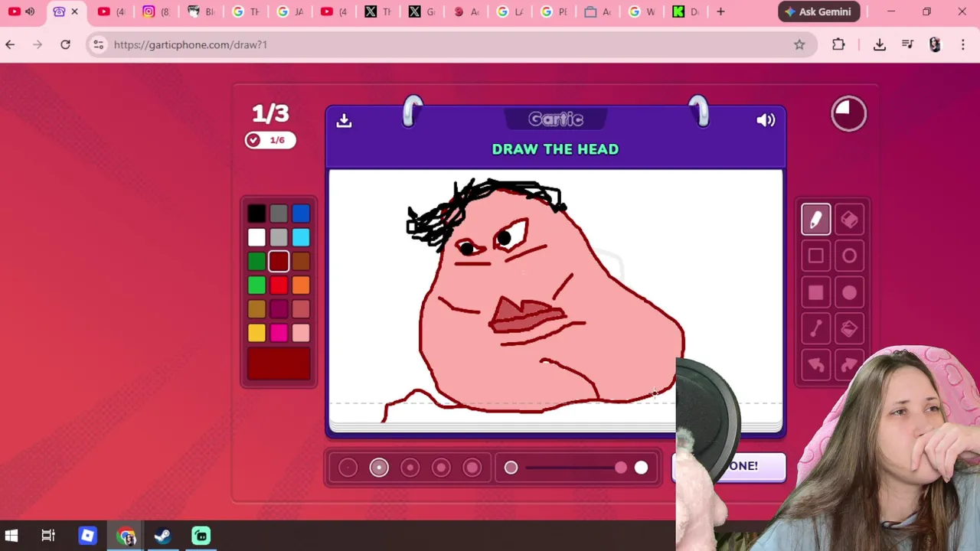This screenshot has width=980, height=551.
Task: Pick the white color swatch
Action: pos(256,237)
